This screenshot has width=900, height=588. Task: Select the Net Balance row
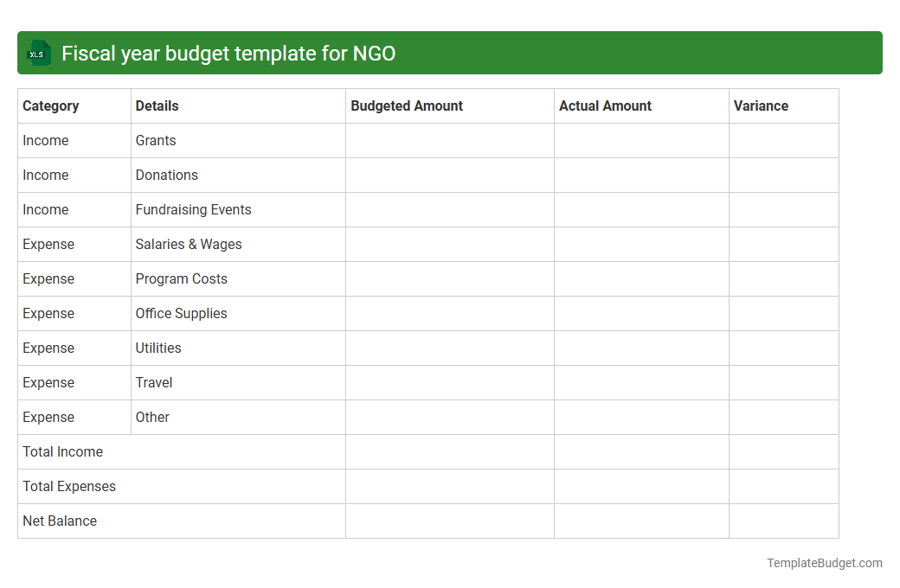click(x=60, y=521)
